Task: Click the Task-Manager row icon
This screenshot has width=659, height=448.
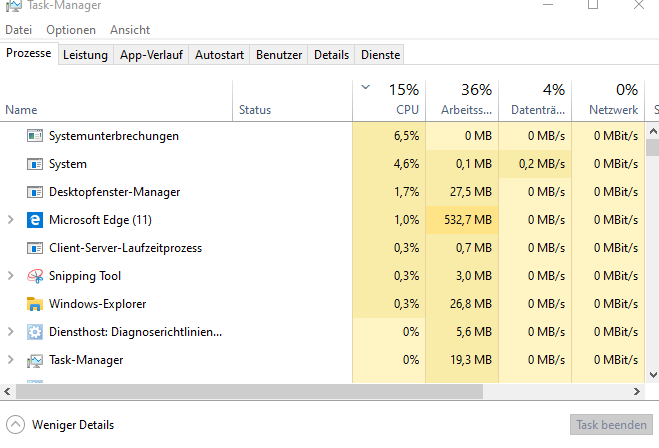Action: [x=35, y=360]
